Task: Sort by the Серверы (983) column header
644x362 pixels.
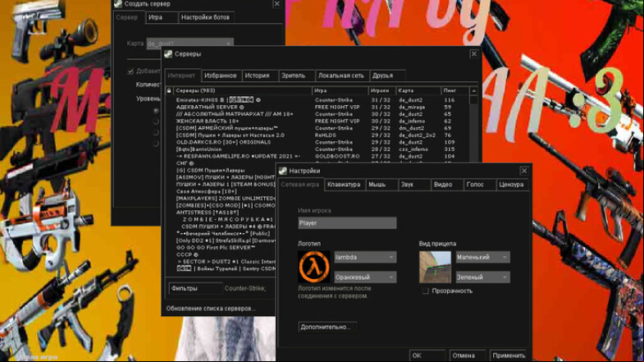Action: coord(242,90)
